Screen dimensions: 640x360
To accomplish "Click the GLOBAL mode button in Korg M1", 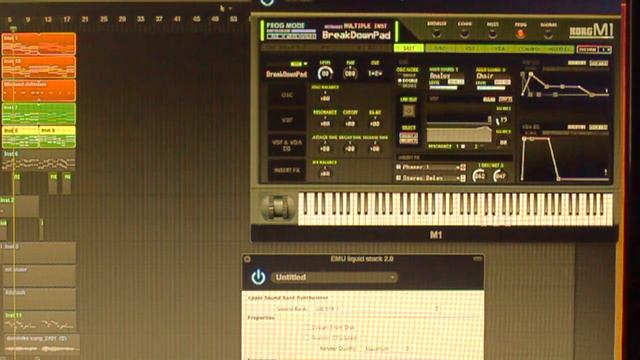I will point(548,34).
